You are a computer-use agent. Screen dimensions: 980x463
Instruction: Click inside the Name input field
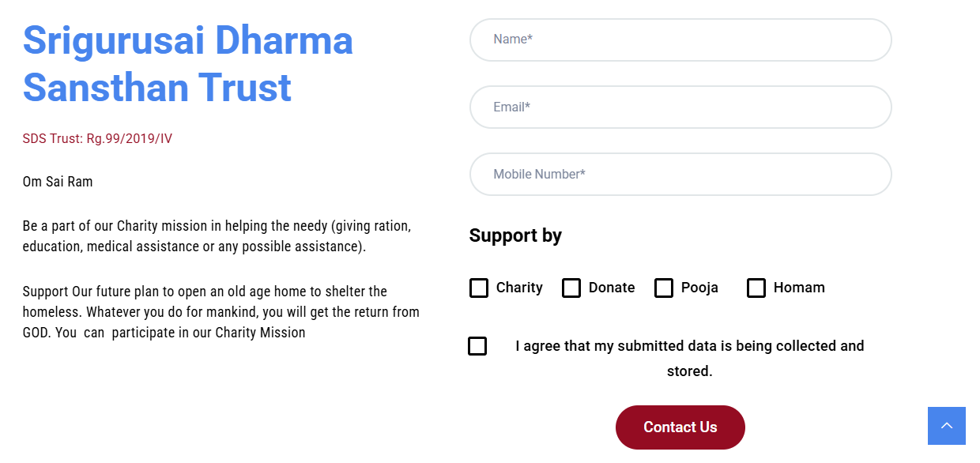coord(680,40)
